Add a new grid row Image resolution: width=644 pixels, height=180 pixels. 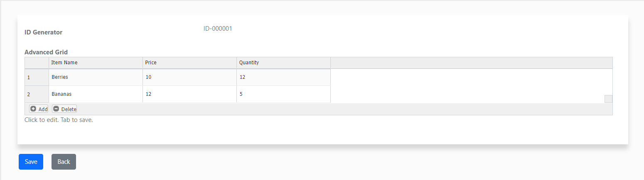39,109
